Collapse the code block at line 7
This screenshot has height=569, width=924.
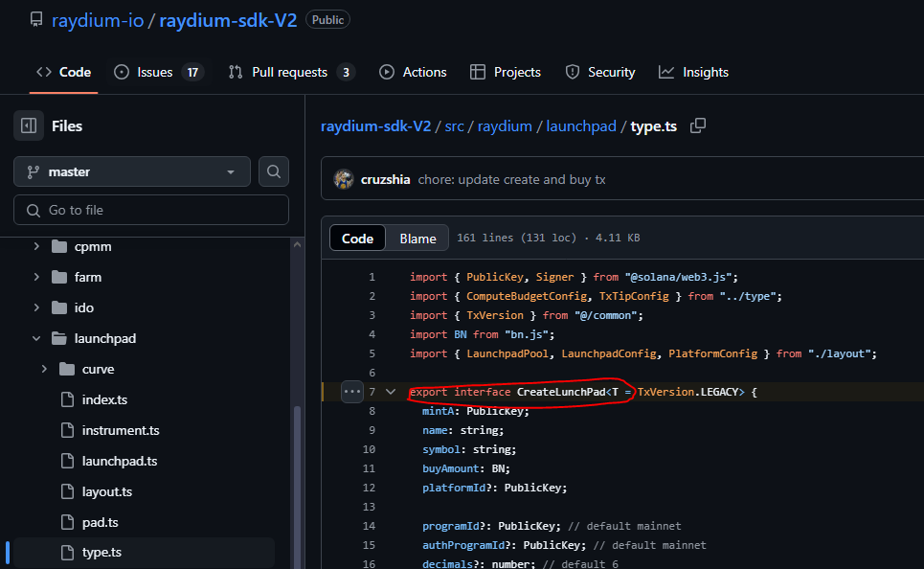pos(391,392)
